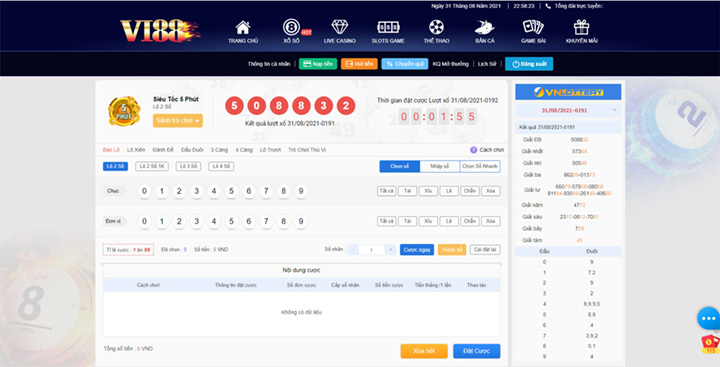Select the Thể Thao soccer ball icon
The image size is (720, 367).
[436, 27]
